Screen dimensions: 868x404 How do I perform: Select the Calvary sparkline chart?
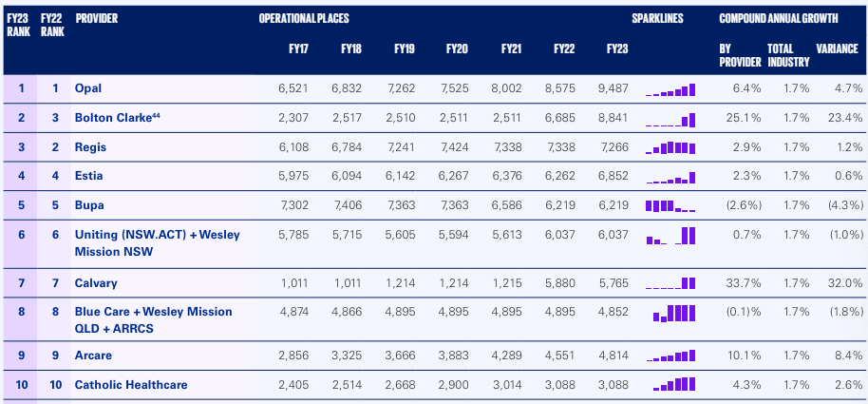pyautogui.click(x=670, y=283)
